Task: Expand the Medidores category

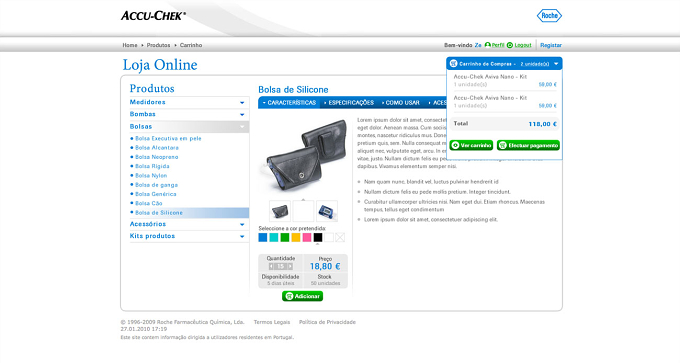Action: 189,102
